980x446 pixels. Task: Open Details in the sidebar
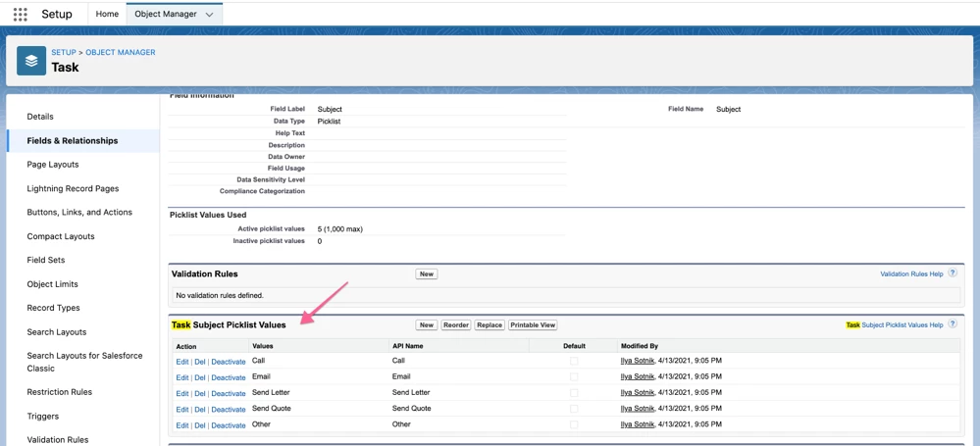pos(40,117)
